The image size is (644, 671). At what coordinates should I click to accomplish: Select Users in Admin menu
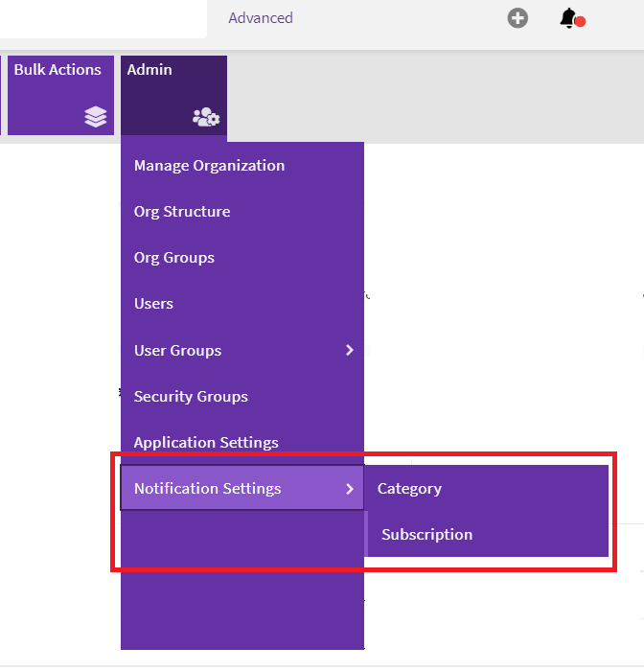coord(153,304)
